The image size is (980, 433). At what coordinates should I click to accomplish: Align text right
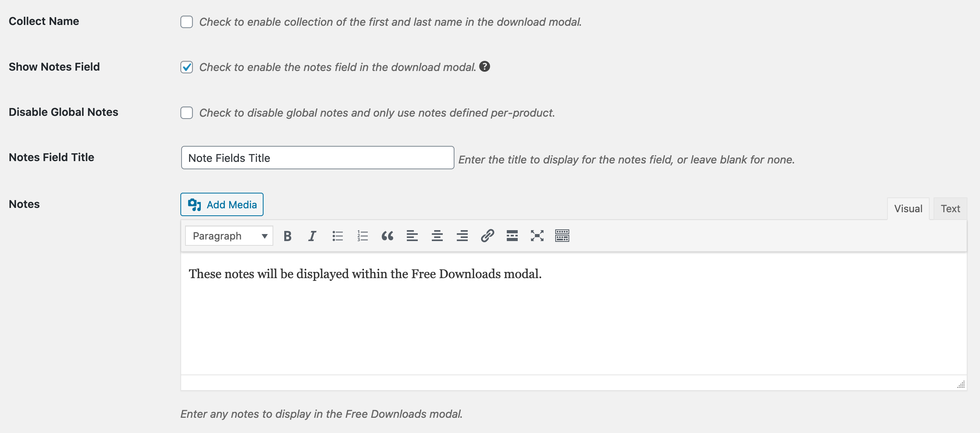(x=462, y=236)
